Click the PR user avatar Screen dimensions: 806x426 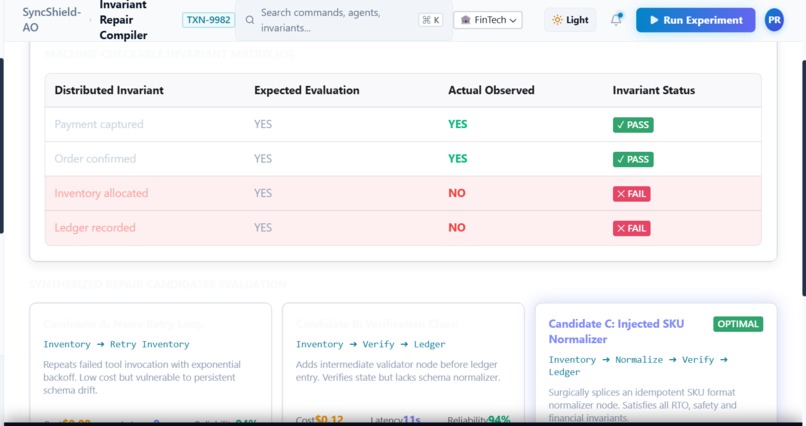(x=774, y=20)
